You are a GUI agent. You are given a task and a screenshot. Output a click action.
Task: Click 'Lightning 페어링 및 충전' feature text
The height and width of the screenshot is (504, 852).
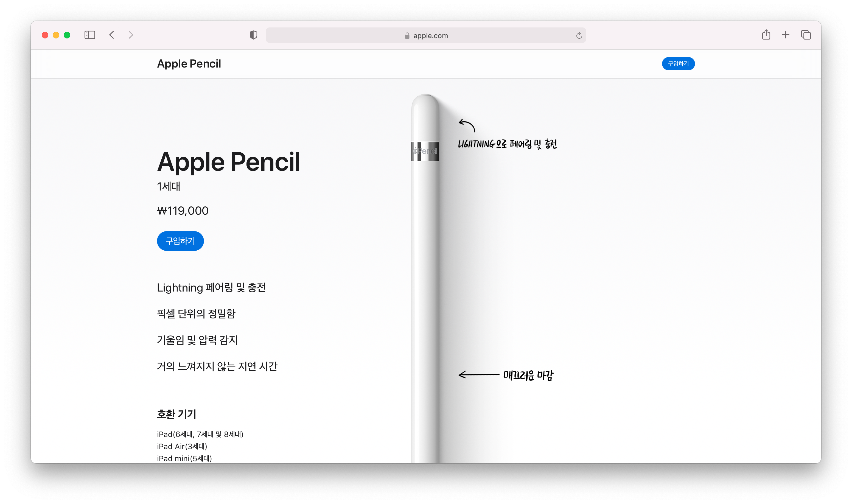(x=211, y=288)
